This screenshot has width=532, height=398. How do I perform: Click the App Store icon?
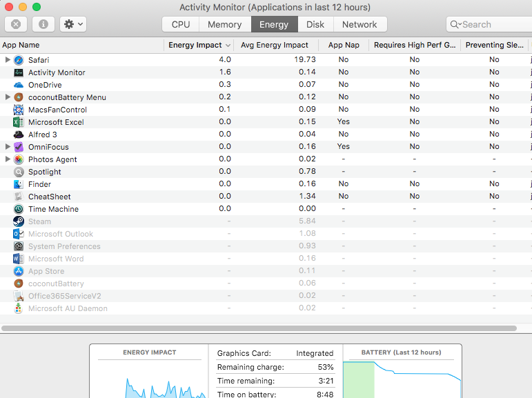tap(19, 271)
